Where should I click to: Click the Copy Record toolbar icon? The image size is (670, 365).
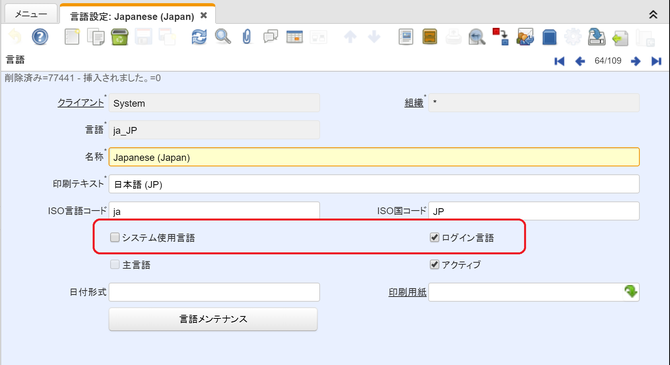(x=96, y=37)
